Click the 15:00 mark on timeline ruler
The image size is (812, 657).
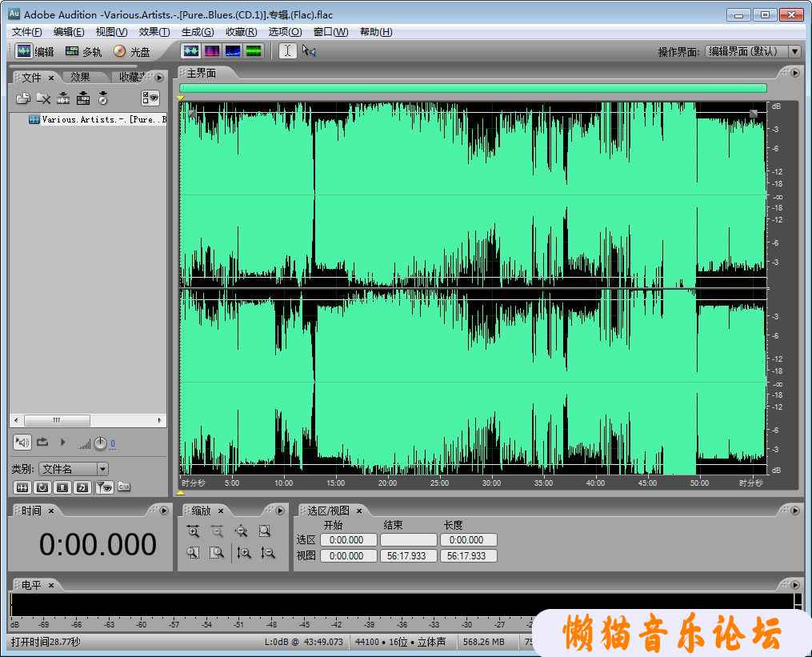tap(335, 483)
